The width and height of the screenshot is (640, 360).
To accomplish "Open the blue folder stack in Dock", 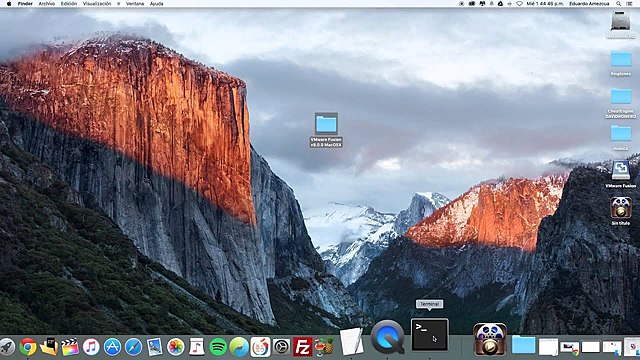I will coord(524,345).
